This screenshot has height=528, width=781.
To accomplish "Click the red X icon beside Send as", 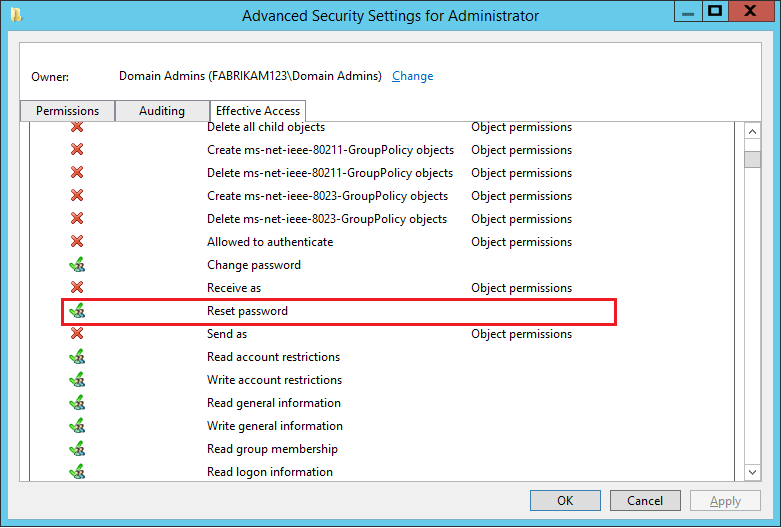I will click(x=77, y=334).
